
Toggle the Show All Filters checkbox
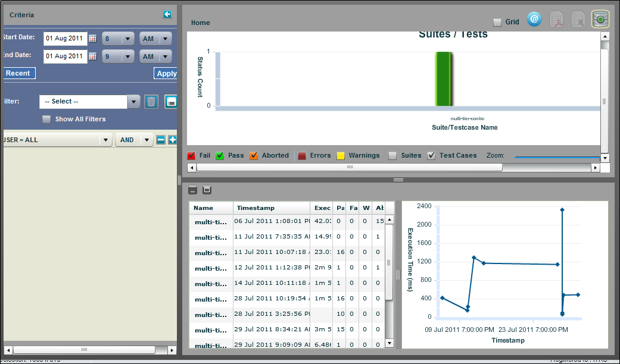click(x=46, y=120)
